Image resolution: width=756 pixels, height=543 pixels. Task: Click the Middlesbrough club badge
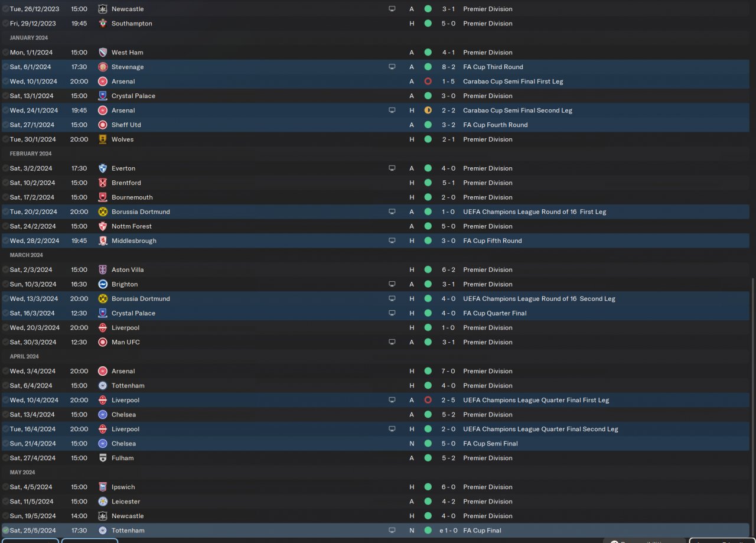[x=103, y=240]
